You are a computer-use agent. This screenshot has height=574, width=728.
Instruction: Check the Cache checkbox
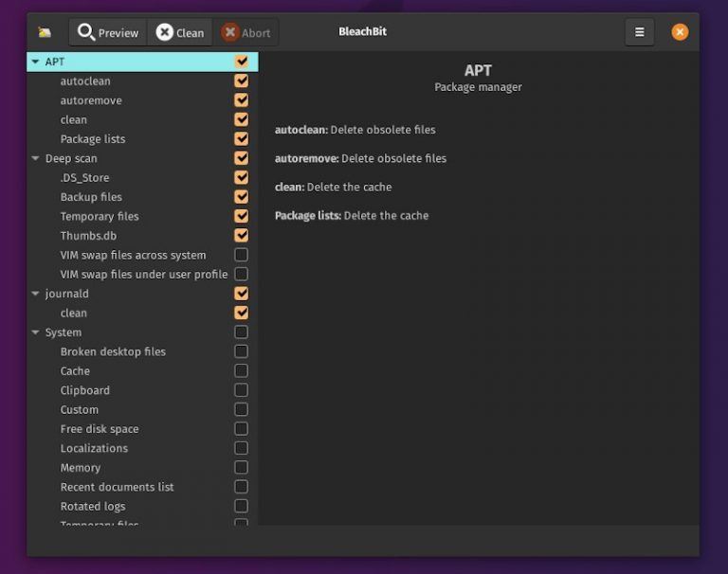point(242,370)
